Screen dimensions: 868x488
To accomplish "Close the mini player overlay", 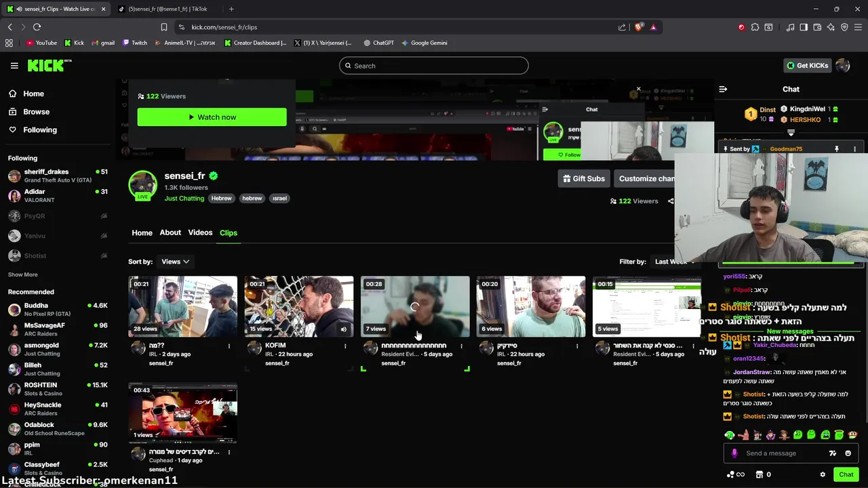I will 638,89.
